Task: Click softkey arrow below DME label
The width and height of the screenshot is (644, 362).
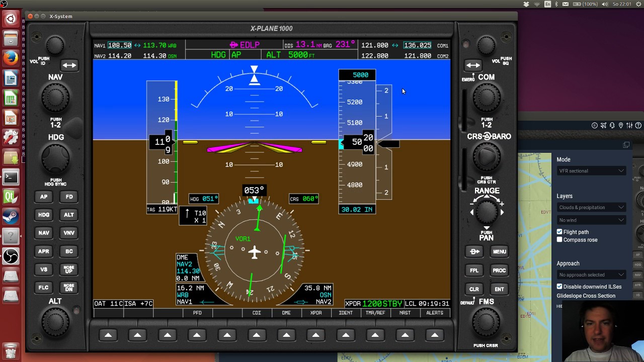Action: click(x=286, y=335)
